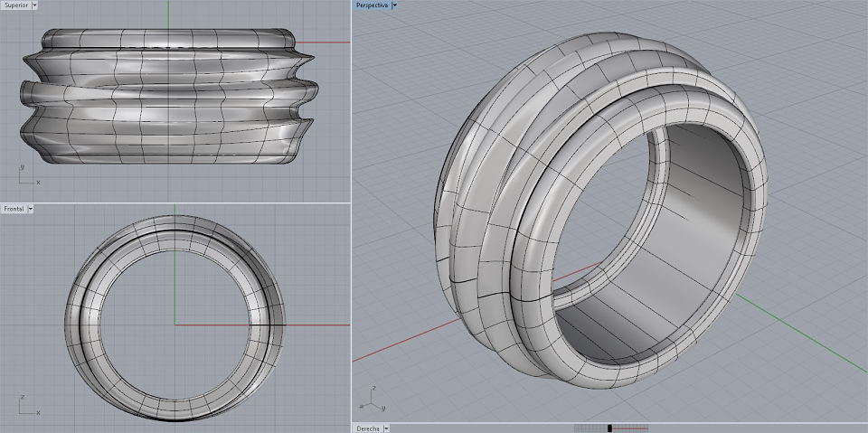Screen dimensions: 868x433
Task: Click the Derecha viewport title label
Action: [x=368, y=428]
